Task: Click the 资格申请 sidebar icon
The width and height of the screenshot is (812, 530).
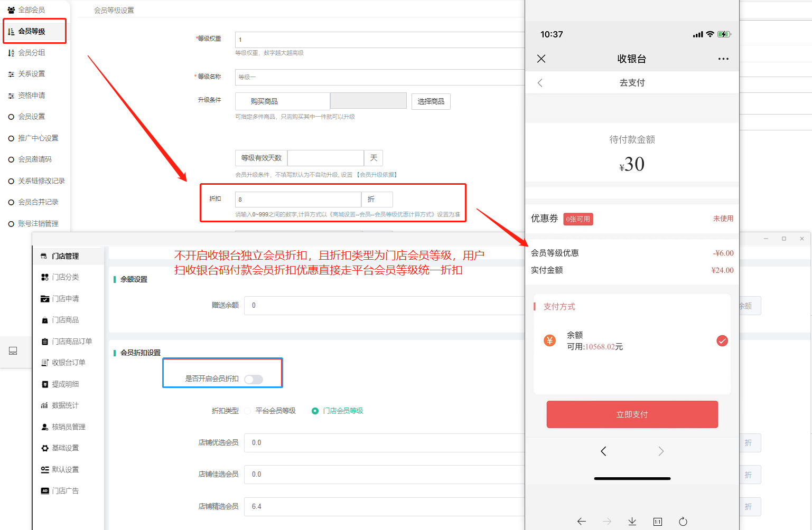Action: click(11, 96)
